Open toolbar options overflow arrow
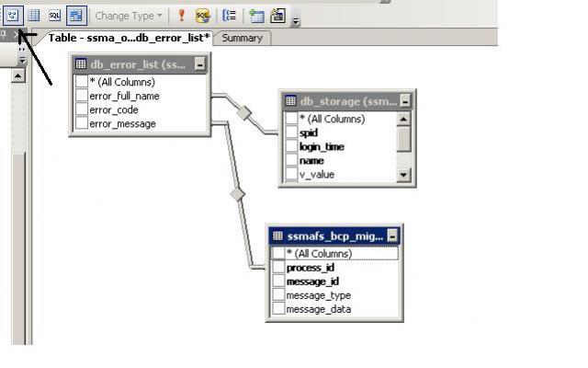The width and height of the screenshot is (588, 368). tap(296, 22)
